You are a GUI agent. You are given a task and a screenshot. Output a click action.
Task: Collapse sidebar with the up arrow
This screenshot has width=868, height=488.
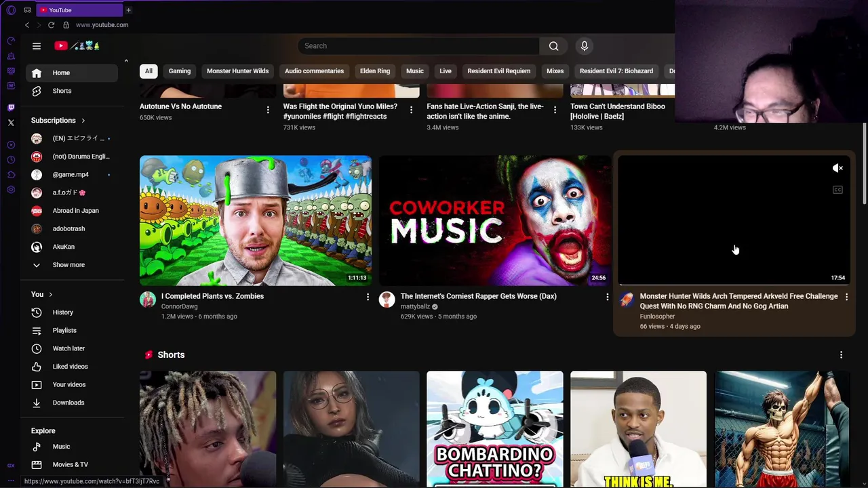(x=125, y=62)
